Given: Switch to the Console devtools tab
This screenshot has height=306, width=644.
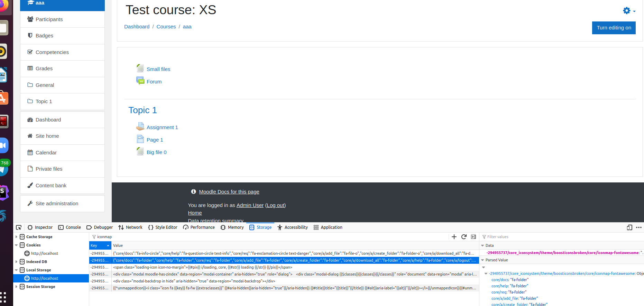Looking at the screenshot, I should point(70,227).
